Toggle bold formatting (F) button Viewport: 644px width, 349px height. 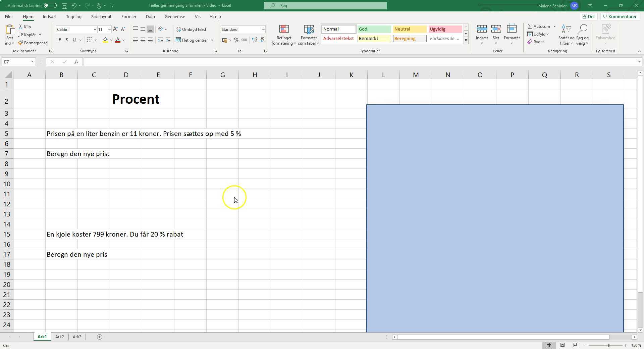60,40
